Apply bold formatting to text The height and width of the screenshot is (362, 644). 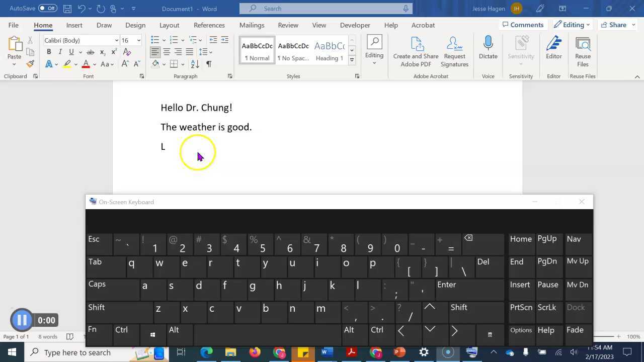coord(48,52)
